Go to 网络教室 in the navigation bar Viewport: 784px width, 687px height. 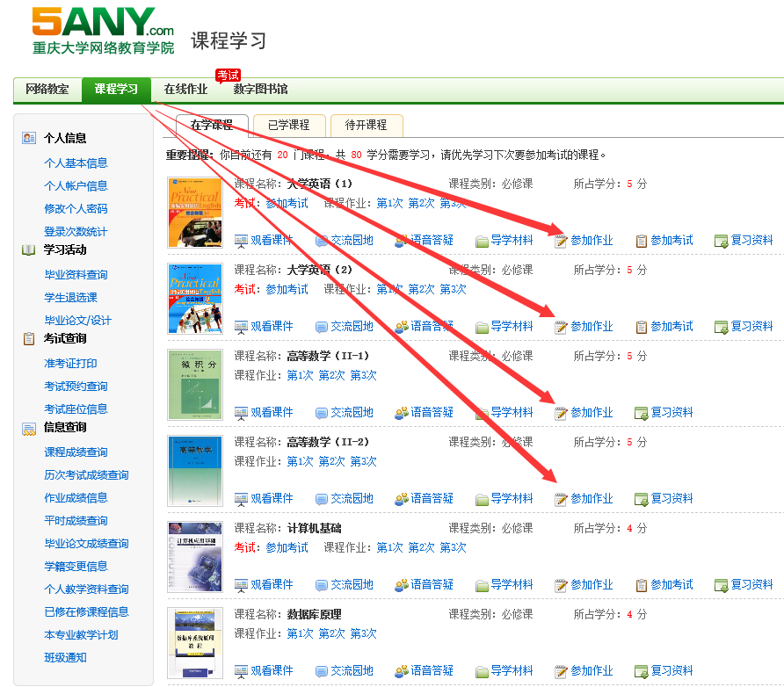click(x=47, y=90)
